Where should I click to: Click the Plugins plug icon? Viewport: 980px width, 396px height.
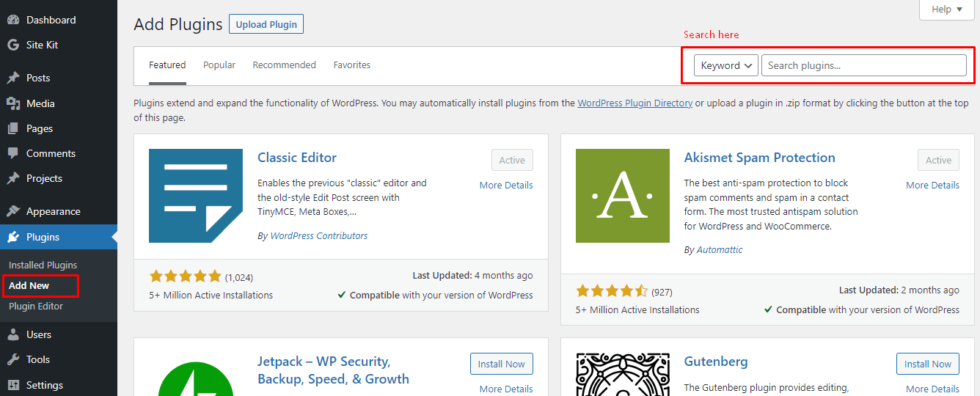pos(13,237)
